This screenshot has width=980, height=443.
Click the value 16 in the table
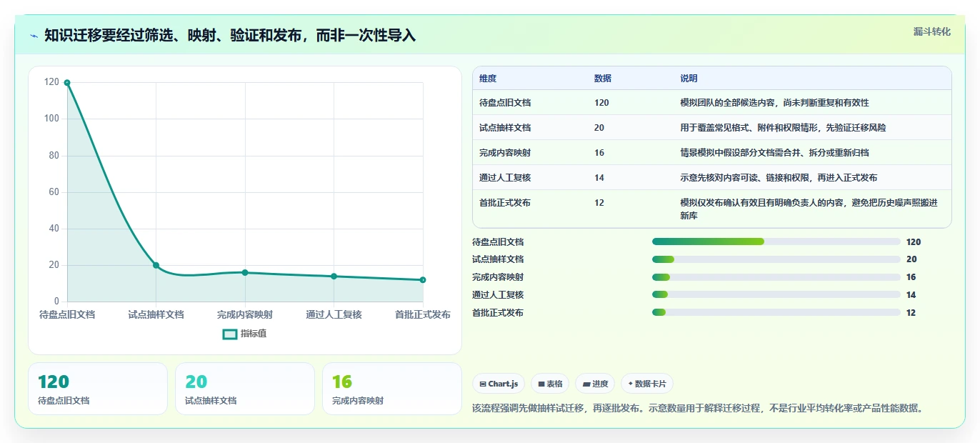599,153
